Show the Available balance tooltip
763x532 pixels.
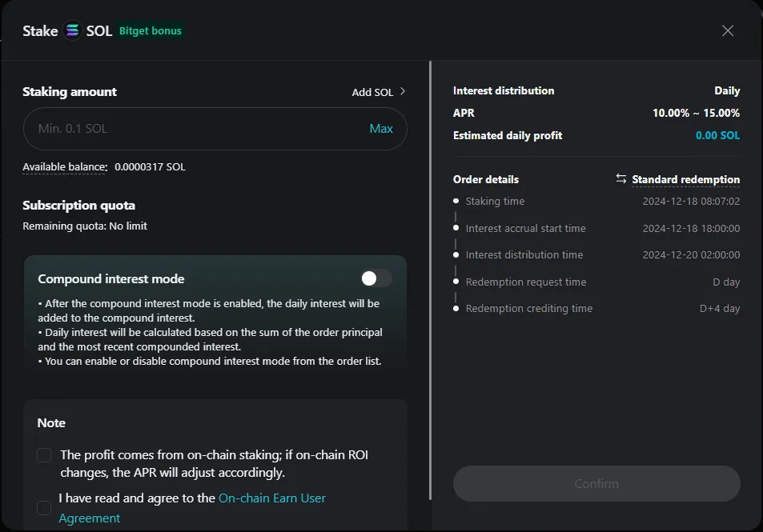tap(62, 167)
